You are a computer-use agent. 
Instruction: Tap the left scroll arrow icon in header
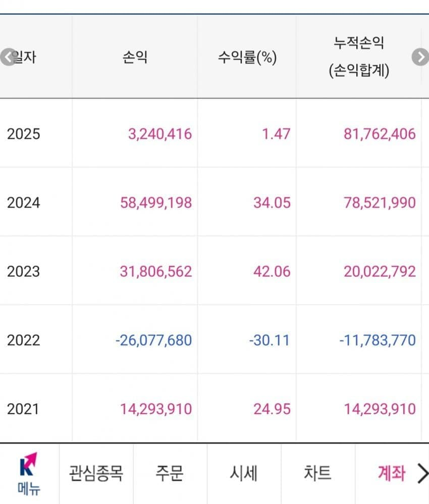[x=8, y=57]
